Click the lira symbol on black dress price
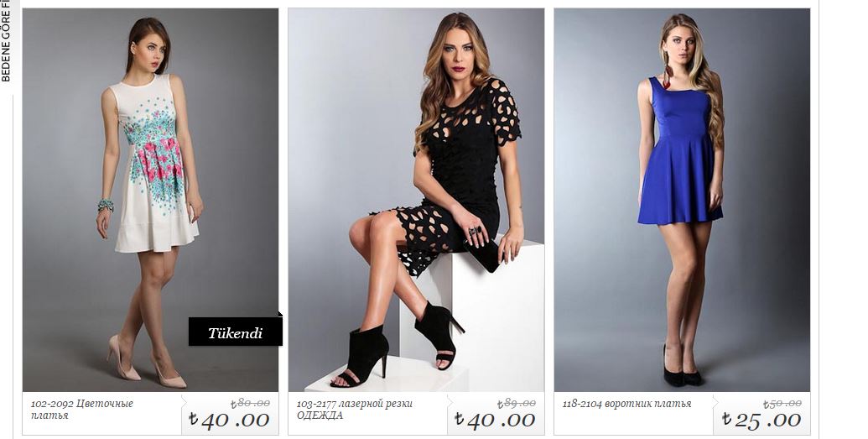 pos(459,419)
